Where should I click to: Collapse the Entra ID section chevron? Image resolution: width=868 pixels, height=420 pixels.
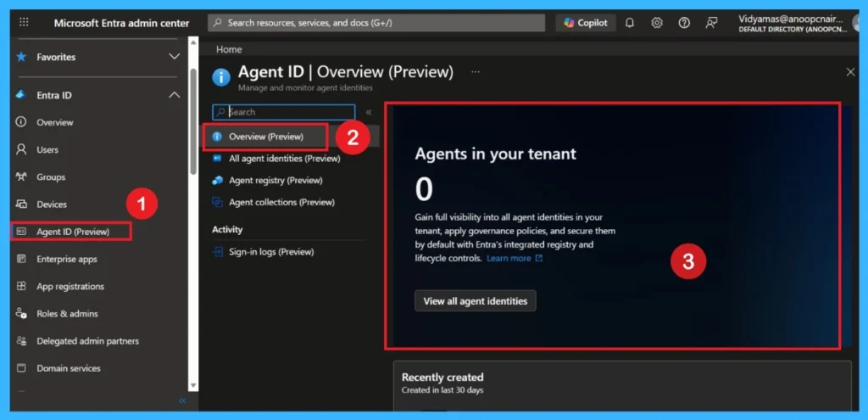point(174,95)
